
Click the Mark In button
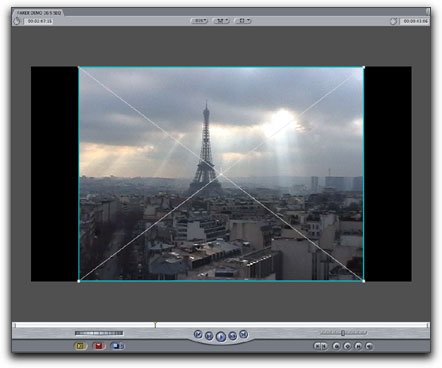click(x=317, y=346)
